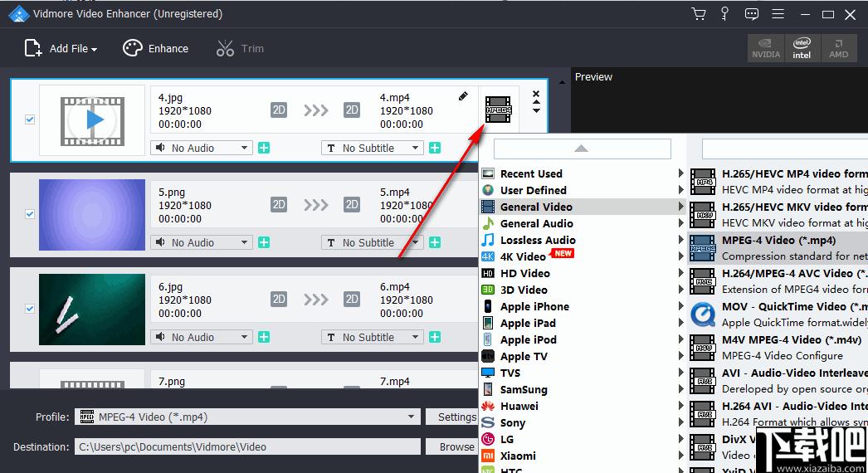Toggle Intel acceleration icon
Viewport: 868px width, 473px height.
point(802,48)
